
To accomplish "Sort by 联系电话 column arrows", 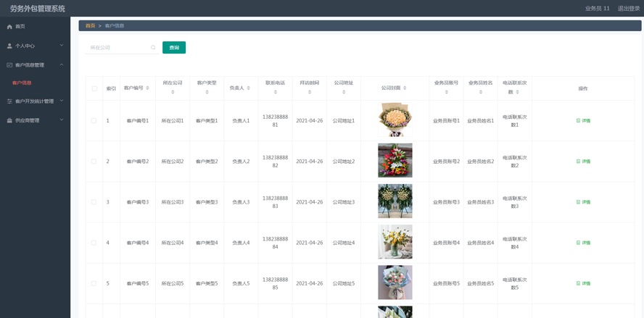I will point(275,92).
